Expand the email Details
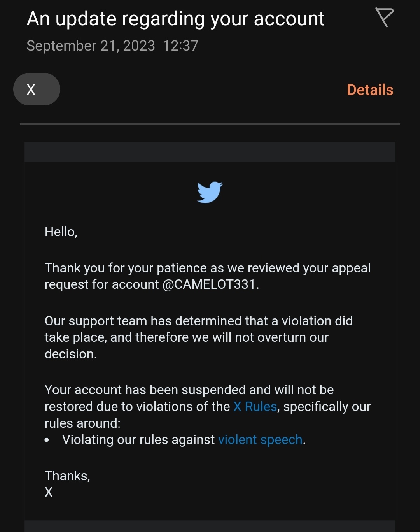Viewport: 420px width, 532px height. [370, 90]
